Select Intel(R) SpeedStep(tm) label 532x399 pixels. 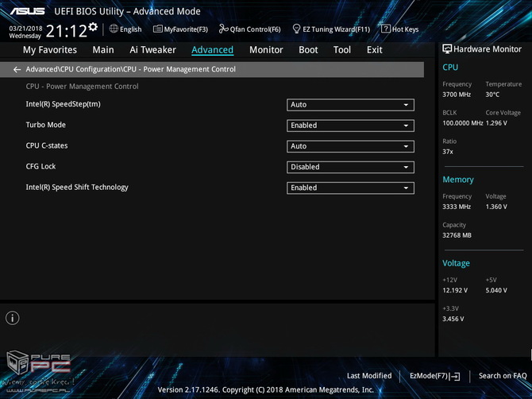point(63,104)
